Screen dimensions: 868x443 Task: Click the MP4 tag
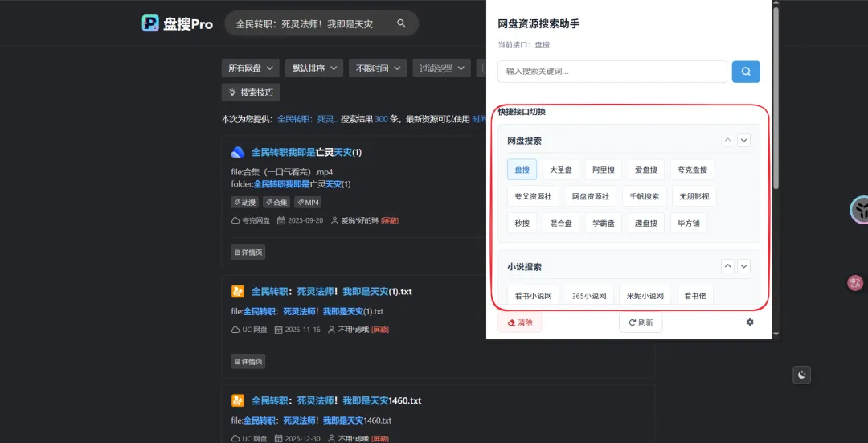308,203
